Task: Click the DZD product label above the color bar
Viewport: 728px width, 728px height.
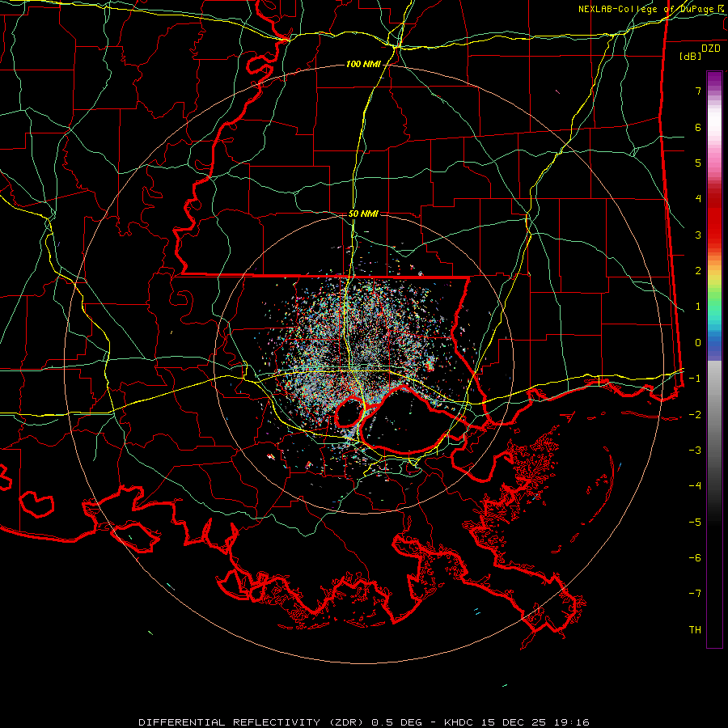Action: click(x=711, y=49)
